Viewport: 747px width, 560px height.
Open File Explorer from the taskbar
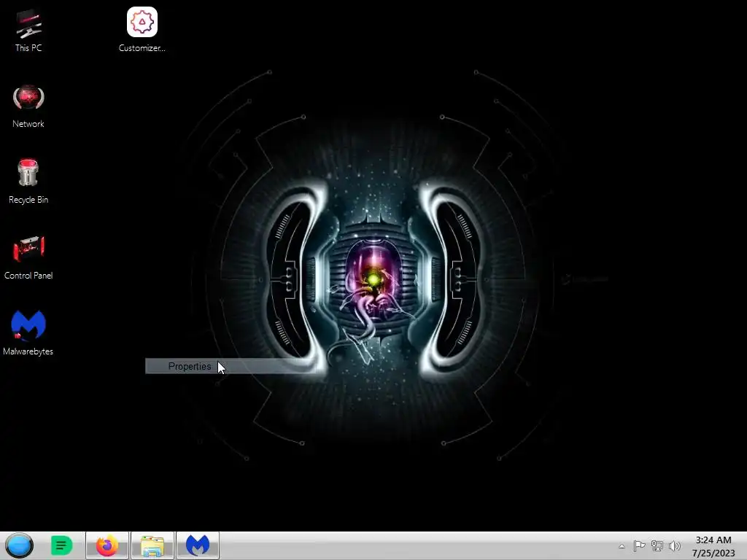(x=152, y=545)
